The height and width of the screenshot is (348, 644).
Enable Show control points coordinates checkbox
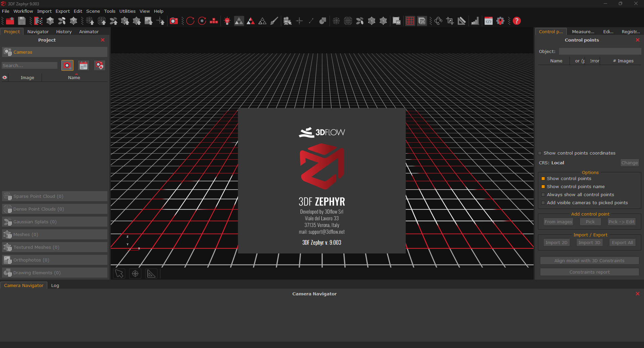tap(540, 153)
